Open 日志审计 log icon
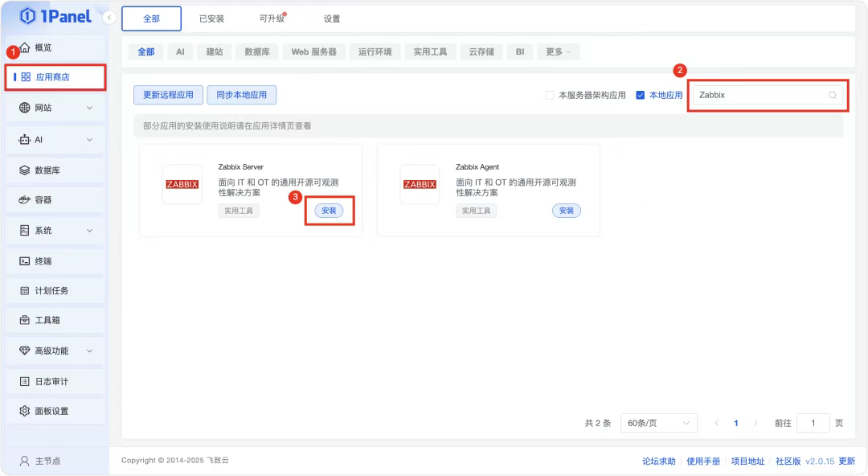This screenshot has width=868, height=476. tap(24, 381)
